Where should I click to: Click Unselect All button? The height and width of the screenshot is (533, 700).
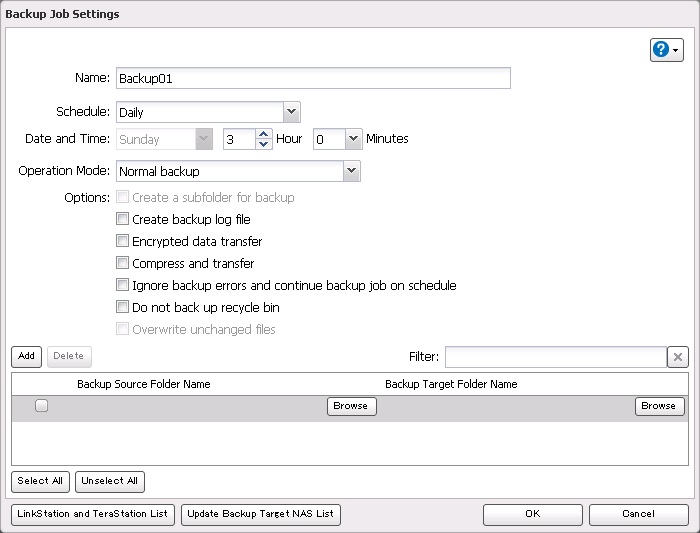click(110, 482)
